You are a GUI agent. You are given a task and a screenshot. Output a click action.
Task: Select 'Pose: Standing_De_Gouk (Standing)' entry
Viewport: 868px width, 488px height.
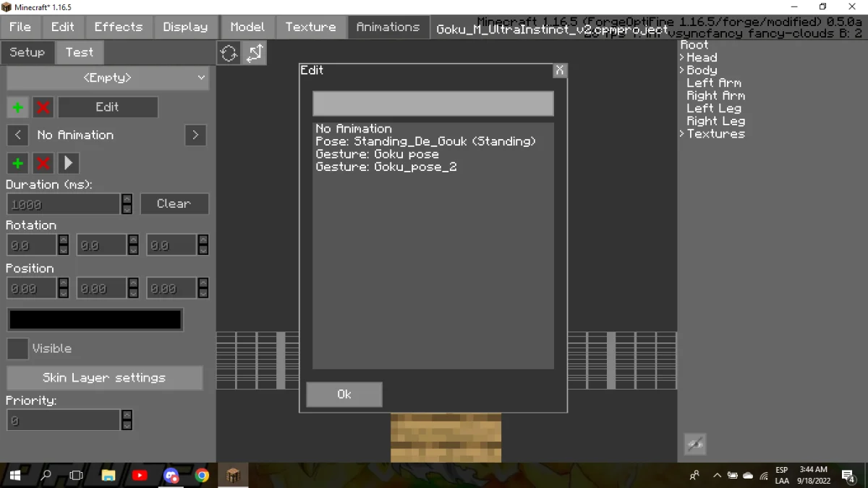click(x=426, y=142)
